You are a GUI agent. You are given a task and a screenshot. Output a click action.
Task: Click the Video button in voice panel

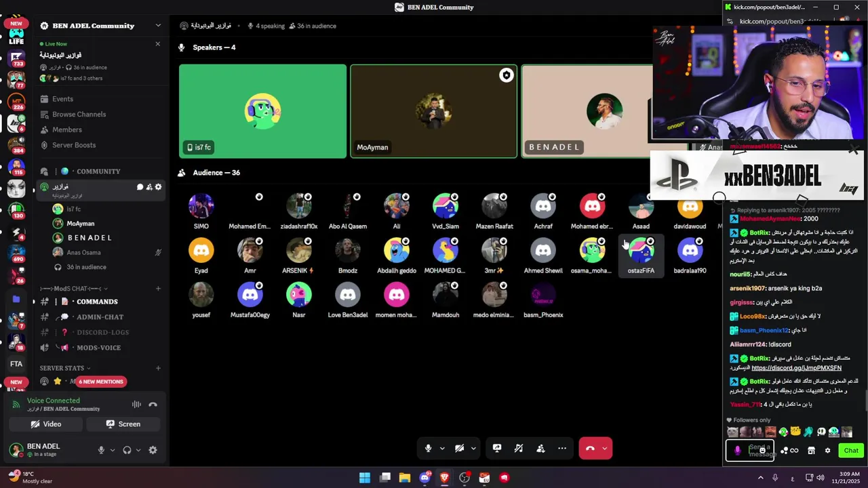(x=46, y=424)
